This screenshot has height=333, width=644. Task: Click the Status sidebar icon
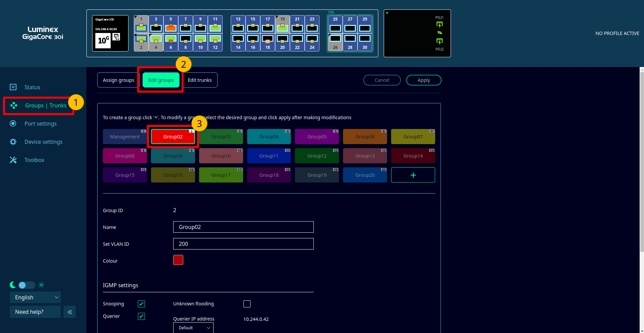[13, 87]
